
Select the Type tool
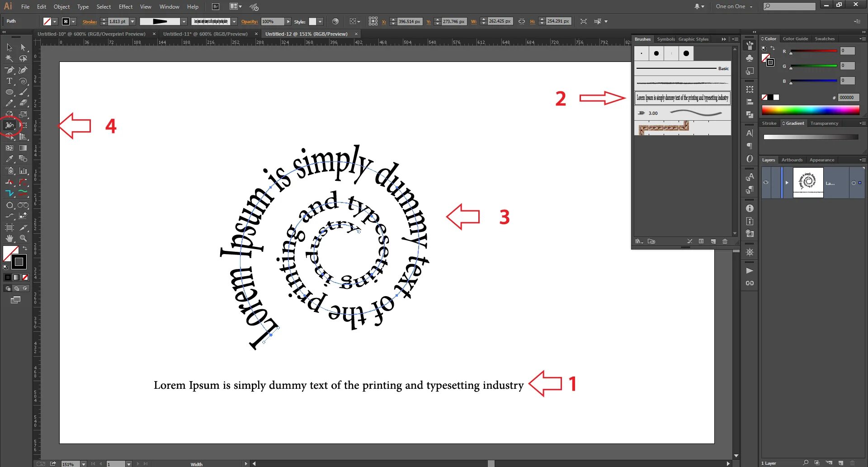click(x=9, y=81)
